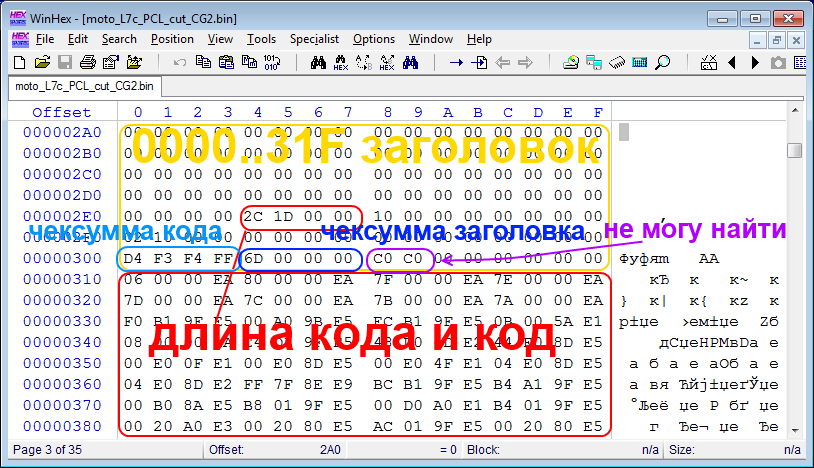Click the Undo arrow icon

coord(180,63)
